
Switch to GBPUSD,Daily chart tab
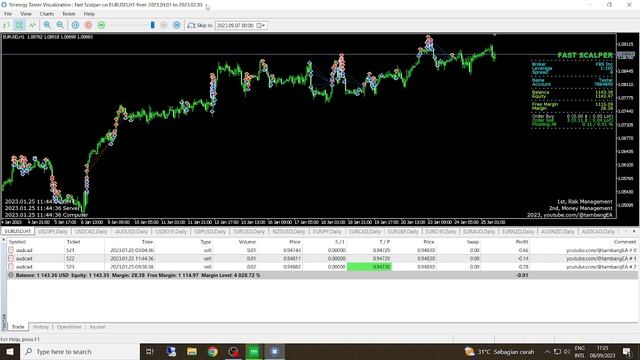coord(210,231)
